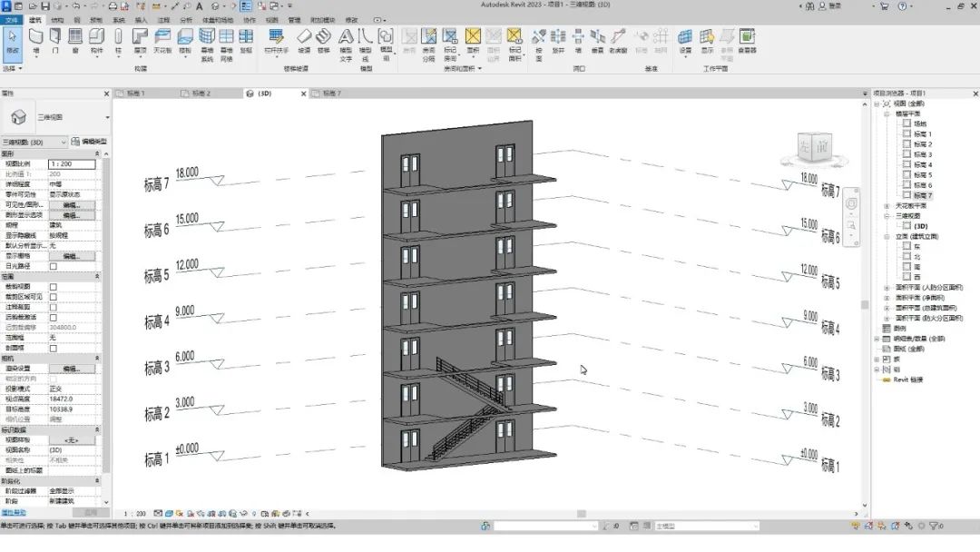Select the Ceiling (天花板) tool
The width and height of the screenshot is (980, 552).
click(162, 41)
